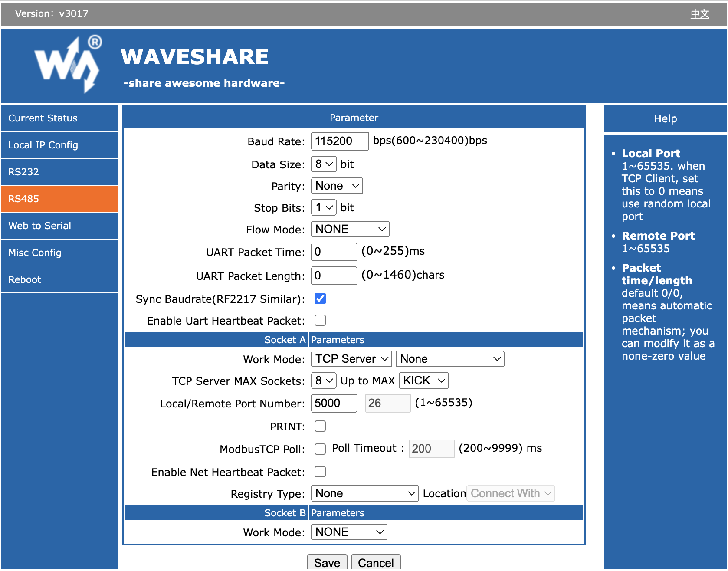The height and width of the screenshot is (571, 728).
Task: Open the Flow Mode dropdown
Action: coord(350,229)
